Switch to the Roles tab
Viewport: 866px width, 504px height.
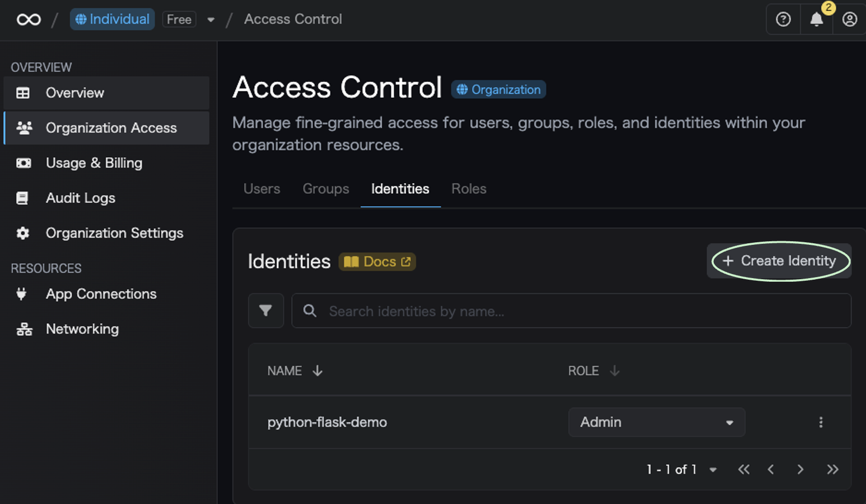coord(468,188)
